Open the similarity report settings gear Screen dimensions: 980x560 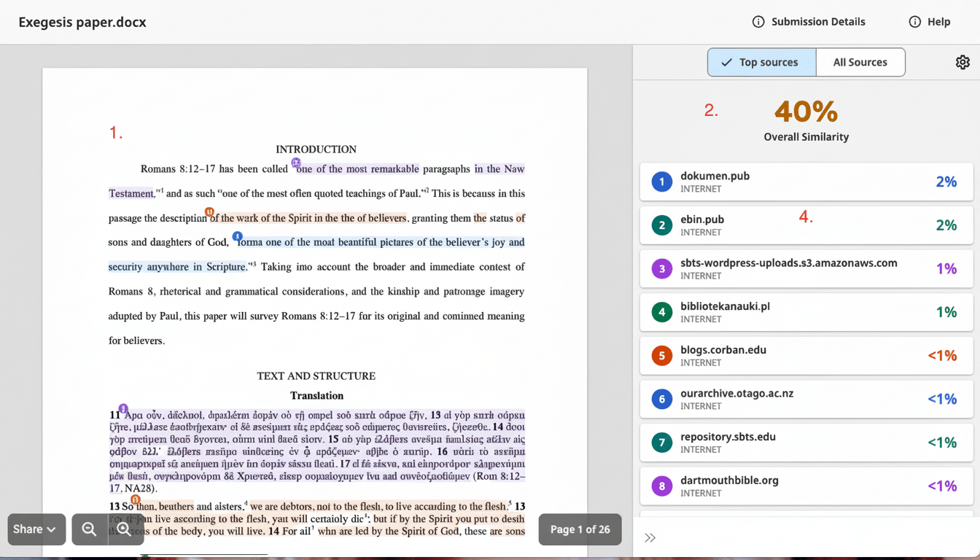point(962,63)
